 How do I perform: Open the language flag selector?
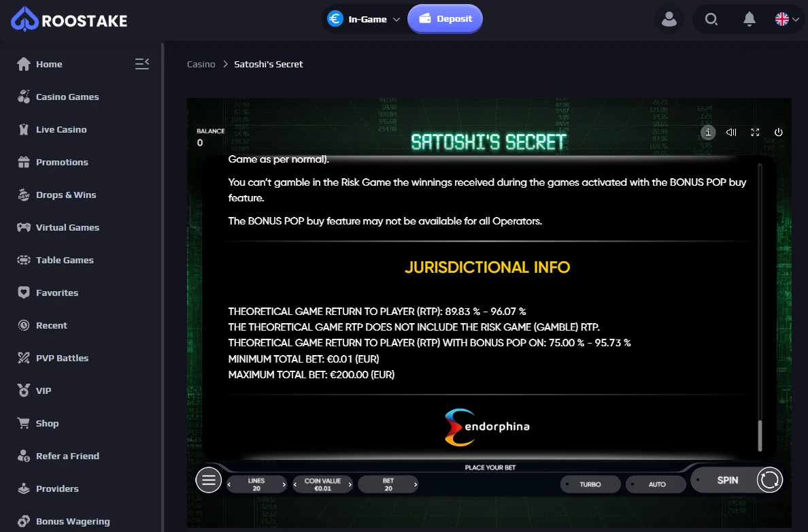pos(787,19)
